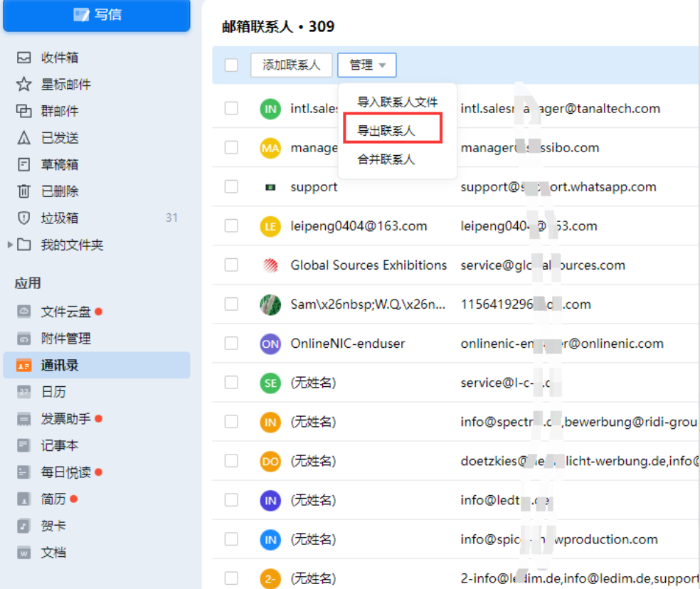
Task: Open the 文件云盘 cloud drive icon
Action: (23, 312)
